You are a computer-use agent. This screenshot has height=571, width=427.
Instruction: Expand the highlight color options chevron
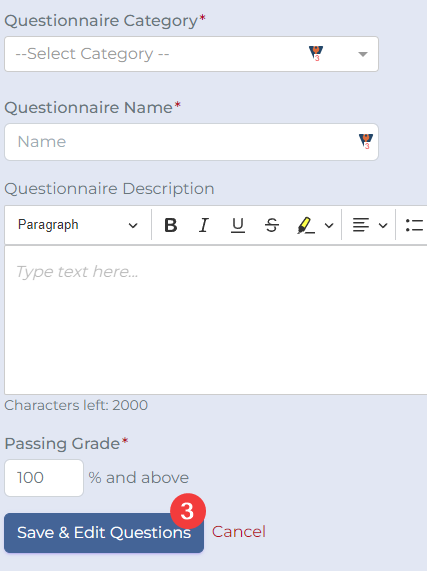pyautogui.click(x=329, y=225)
